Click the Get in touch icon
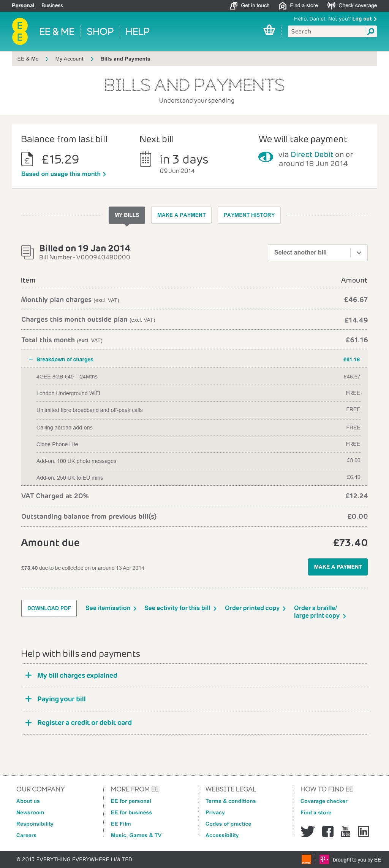Viewport: 389px width, 868px height. 234,6
